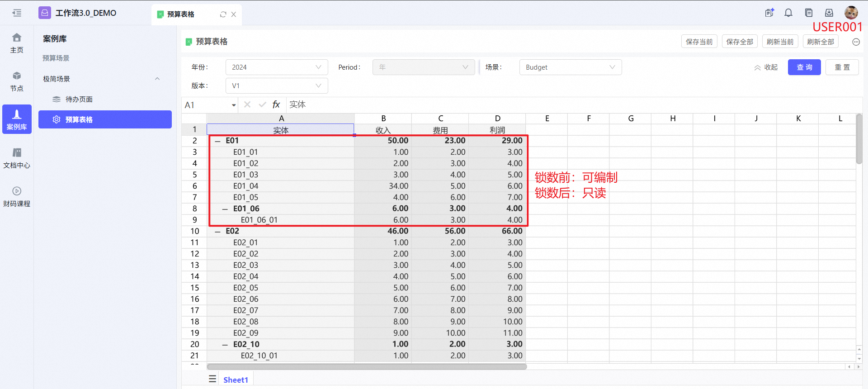The height and width of the screenshot is (389, 868).
Task: Click the fx insert function icon
Action: pyautogui.click(x=276, y=104)
